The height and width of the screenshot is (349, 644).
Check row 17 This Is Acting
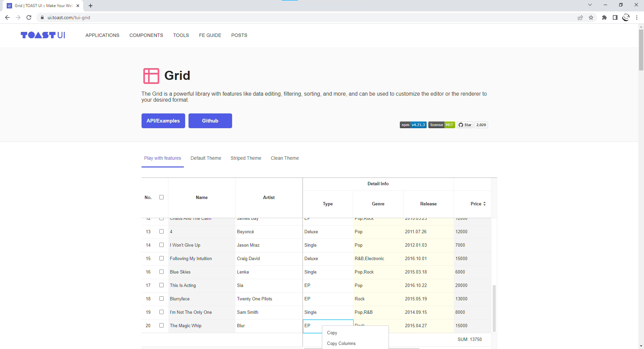(x=162, y=285)
